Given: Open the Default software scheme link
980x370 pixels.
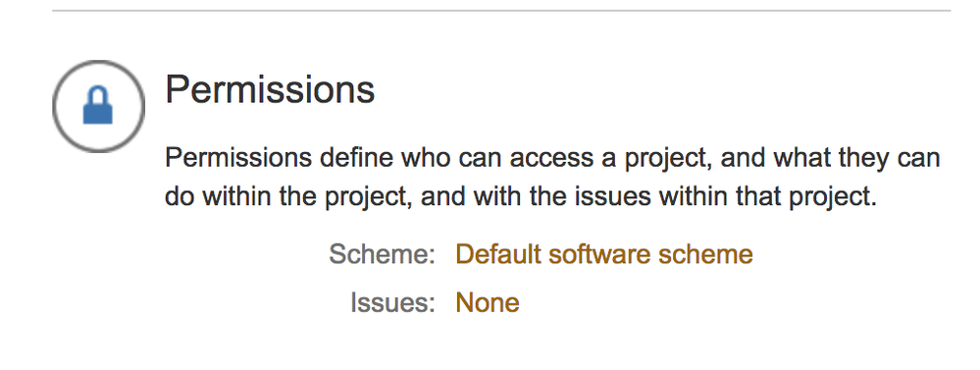Looking at the screenshot, I should pos(603,254).
